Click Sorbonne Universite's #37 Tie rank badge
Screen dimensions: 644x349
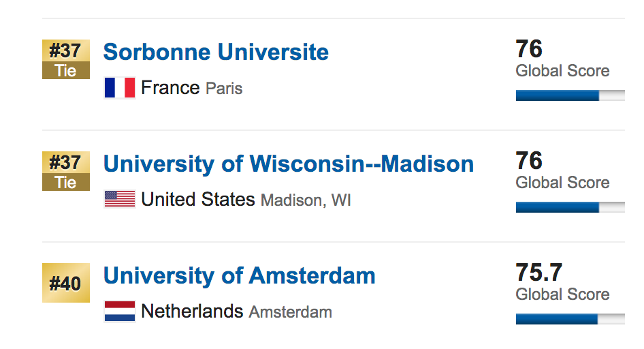point(66,59)
